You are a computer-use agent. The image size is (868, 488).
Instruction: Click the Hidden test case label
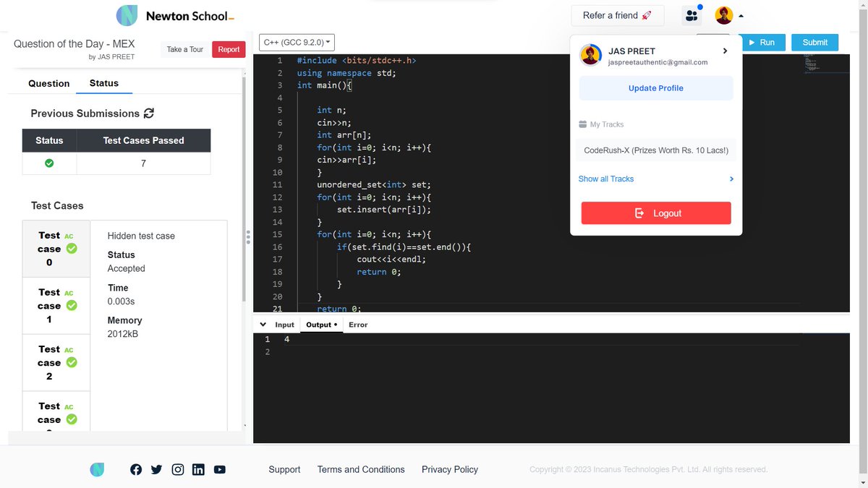click(x=141, y=236)
